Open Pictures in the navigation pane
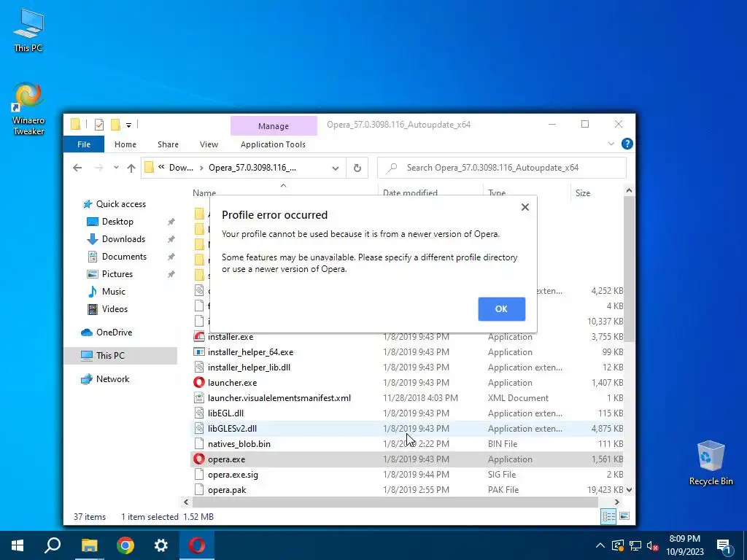747x560 pixels. coord(117,274)
